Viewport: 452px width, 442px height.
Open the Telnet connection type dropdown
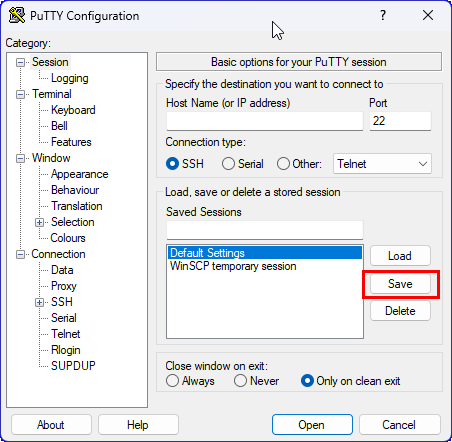(382, 164)
